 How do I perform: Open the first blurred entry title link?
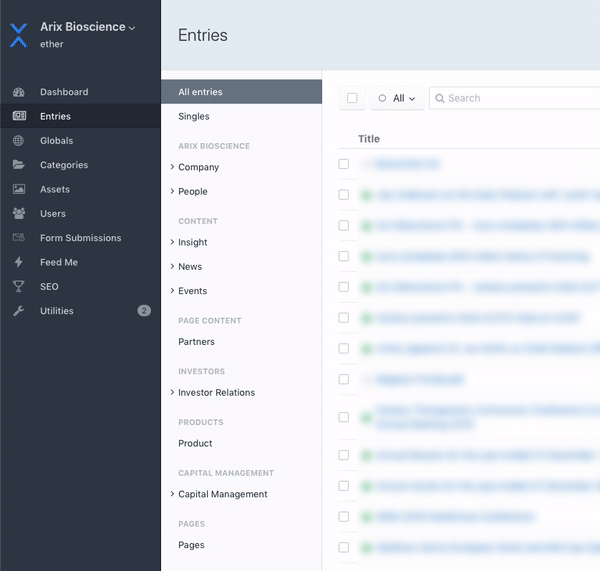[x=407, y=164]
